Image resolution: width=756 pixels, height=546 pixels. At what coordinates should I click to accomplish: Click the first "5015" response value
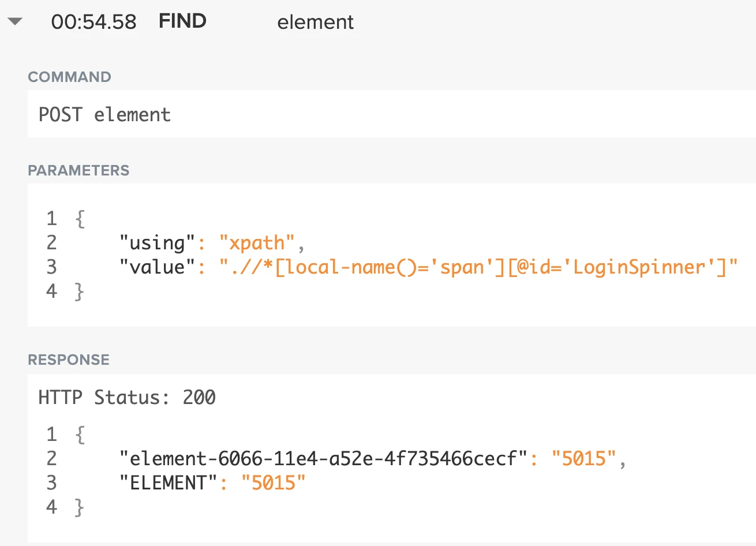pyautogui.click(x=584, y=459)
